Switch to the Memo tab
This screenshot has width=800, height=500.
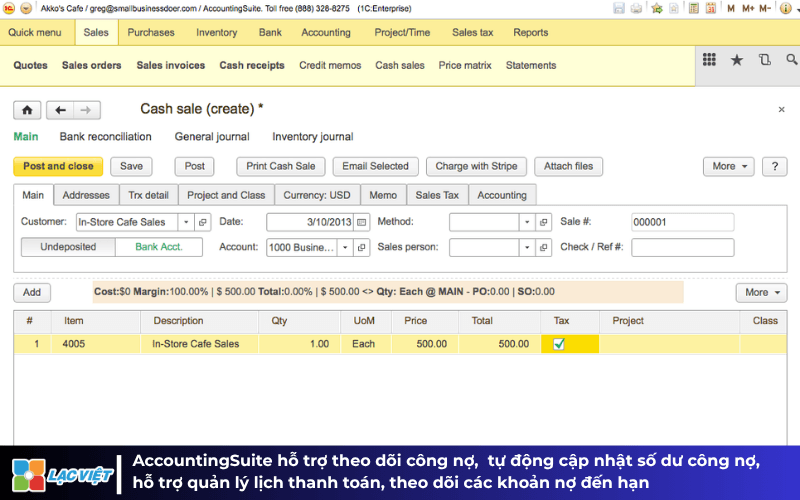(383, 195)
